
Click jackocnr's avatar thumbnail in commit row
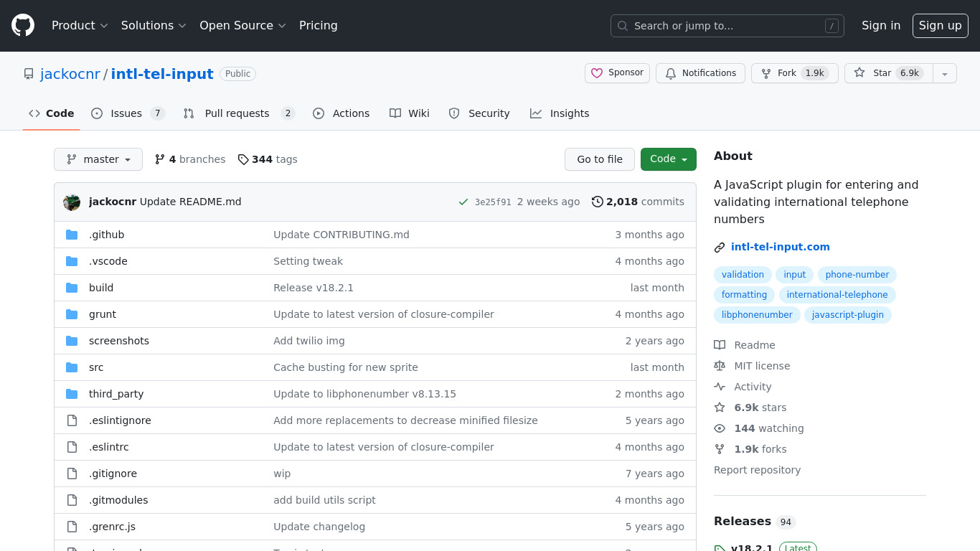(72, 202)
